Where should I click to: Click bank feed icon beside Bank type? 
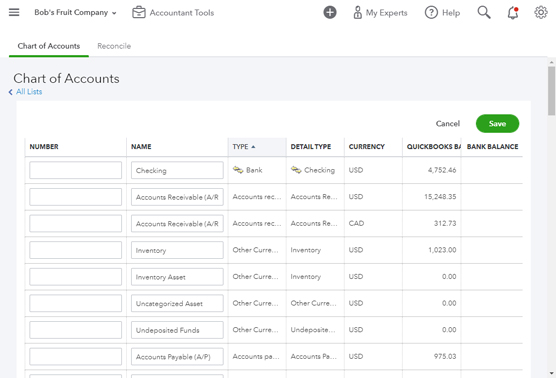[x=238, y=170]
